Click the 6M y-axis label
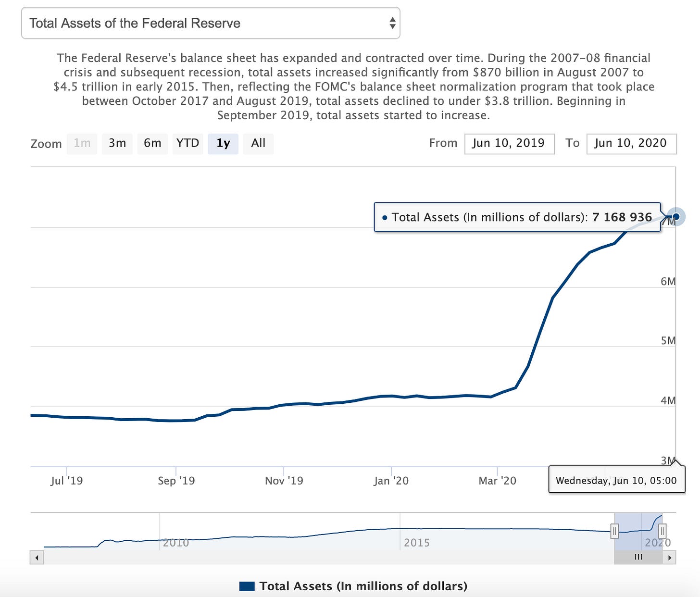 (668, 281)
